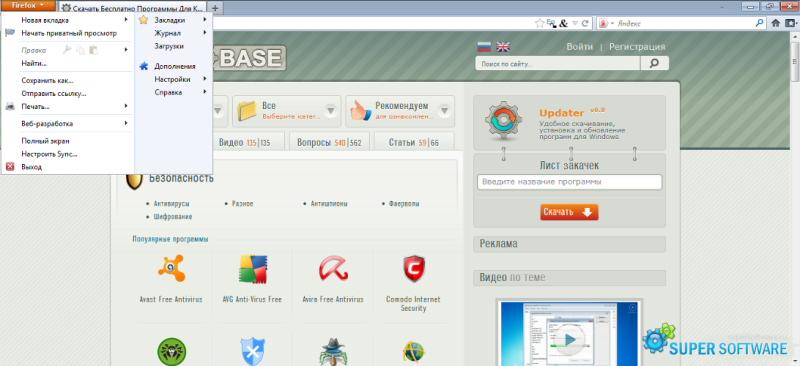Click the Войти link
The width and height of the screenshot is (800, 366).
[580, 46]
